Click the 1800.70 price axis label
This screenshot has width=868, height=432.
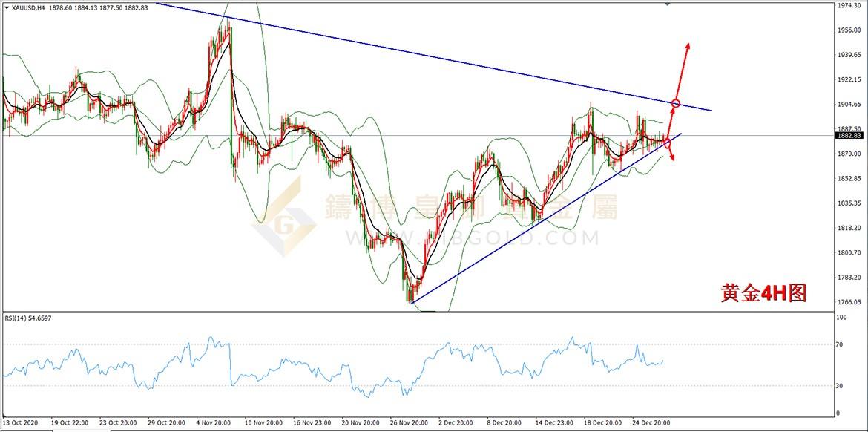click(849, 252)
